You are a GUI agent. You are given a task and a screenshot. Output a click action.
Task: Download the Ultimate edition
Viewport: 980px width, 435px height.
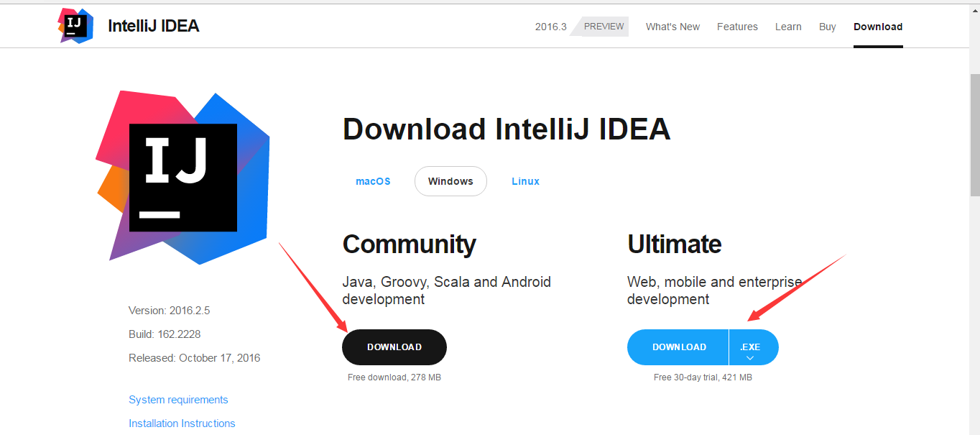pos(678,347)
